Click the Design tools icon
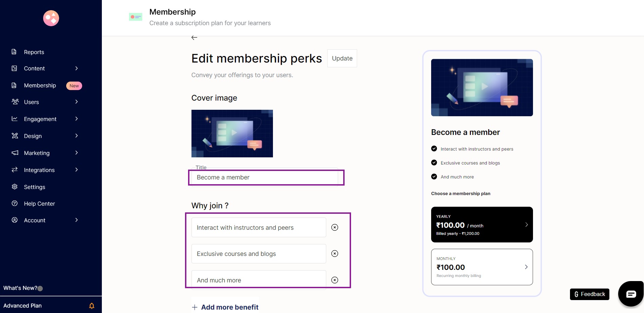This screenshot has width=644, height=313. [x=15, y=136]
